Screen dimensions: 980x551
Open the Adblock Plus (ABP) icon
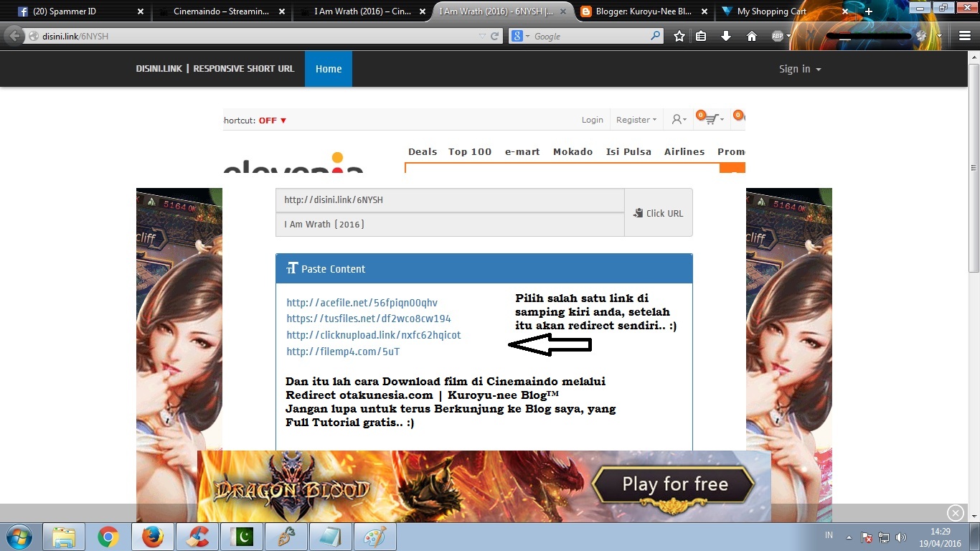(778, 36)
